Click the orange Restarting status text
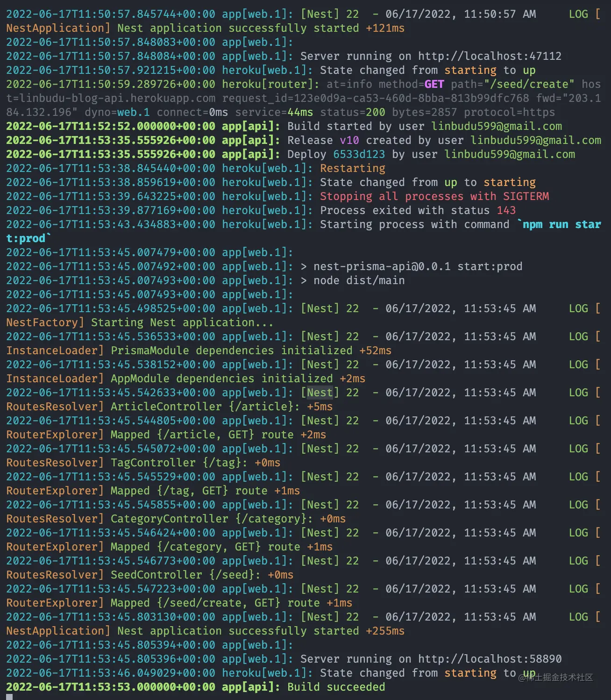Viewport: 611px width, 700px height. [x=353, y=168]
